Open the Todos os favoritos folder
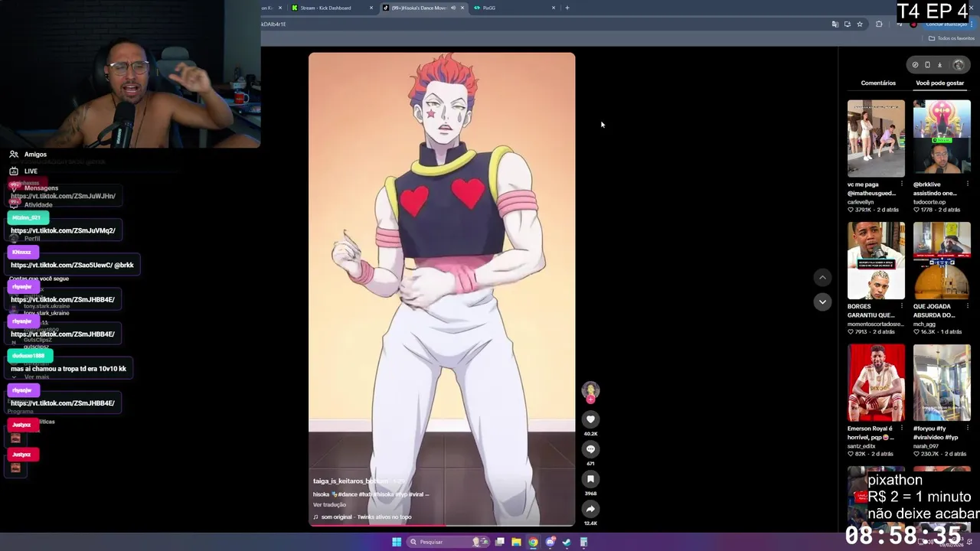Image resolution: width=980 pixels, height=551 pixels. coord(952,38)
